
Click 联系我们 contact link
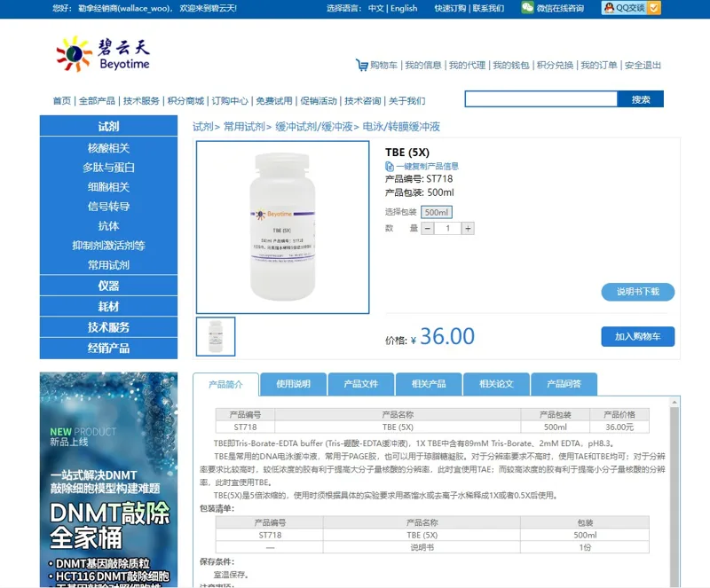[488, 8]
